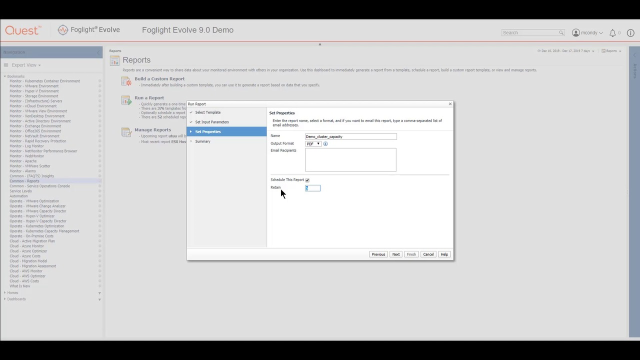This screenshot has width=640, height=360.
Task: Open the Build a Custom Report link
Action: (x=160, y=79)
